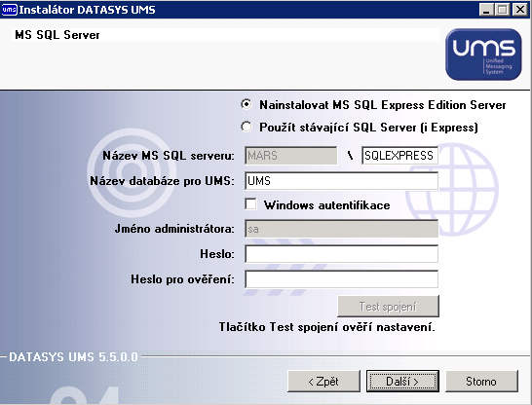Go back with the Zpět button
532x405 pixels.
tap(323, 382)
